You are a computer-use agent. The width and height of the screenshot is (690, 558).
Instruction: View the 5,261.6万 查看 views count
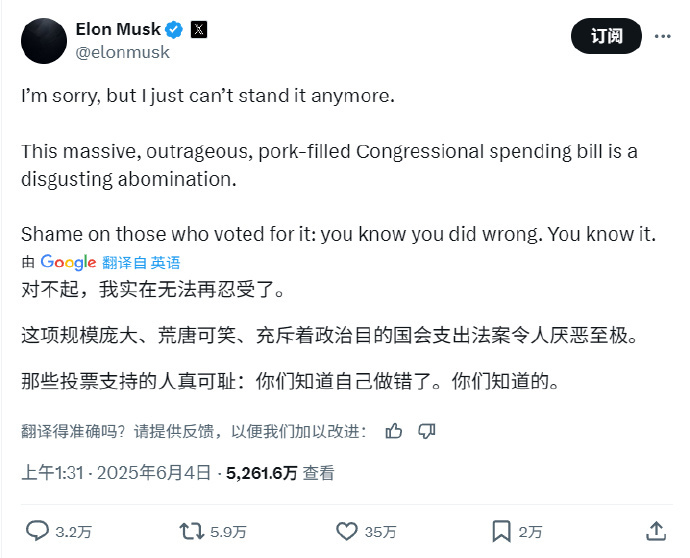pyautogui.click(x=280, y=473)
